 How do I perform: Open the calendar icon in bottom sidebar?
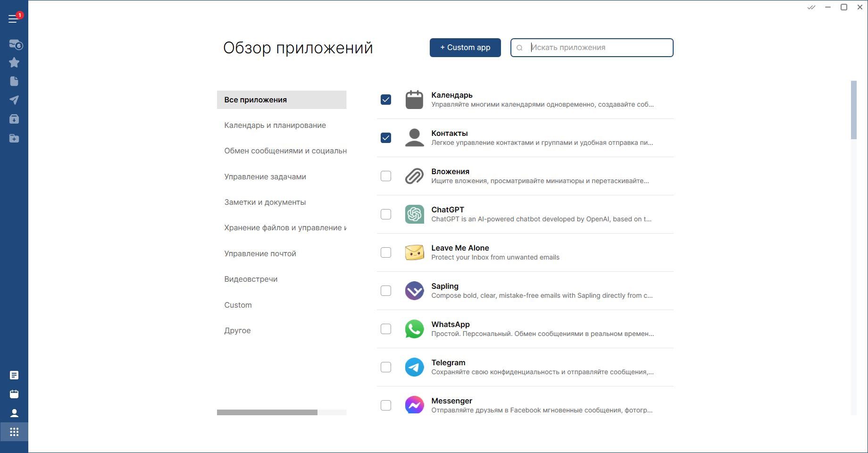click(14, 394)
